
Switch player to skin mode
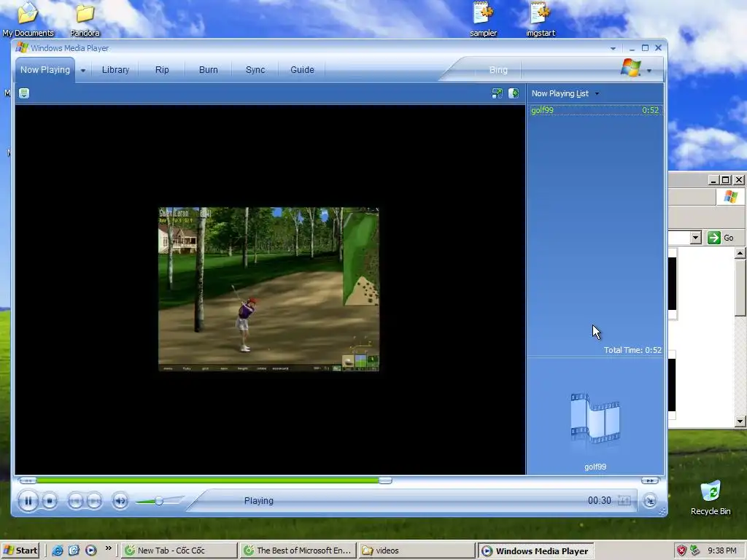[x=650, y=500]
